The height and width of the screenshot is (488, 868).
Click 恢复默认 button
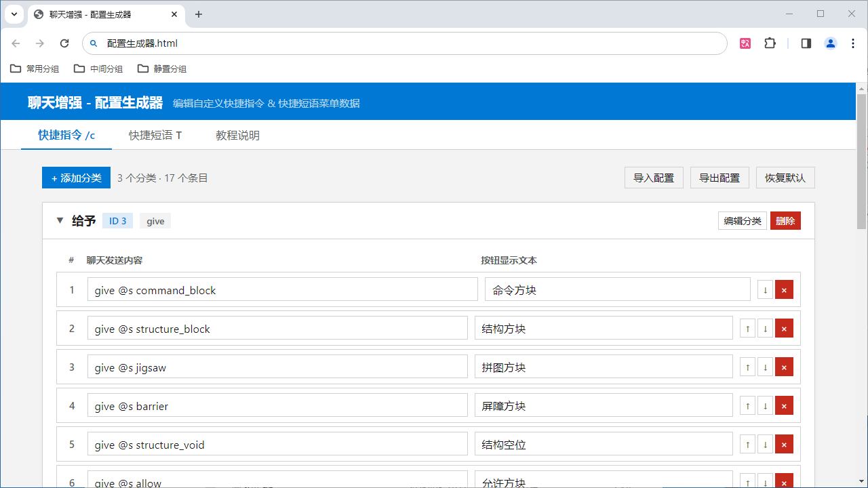pyautogui.click(x=785, y=178)
